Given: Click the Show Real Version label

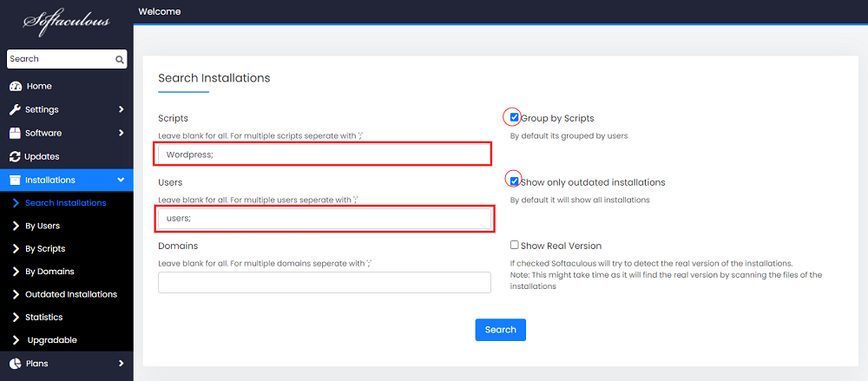Looking at the screenshot, I should [x=562, y=246].
